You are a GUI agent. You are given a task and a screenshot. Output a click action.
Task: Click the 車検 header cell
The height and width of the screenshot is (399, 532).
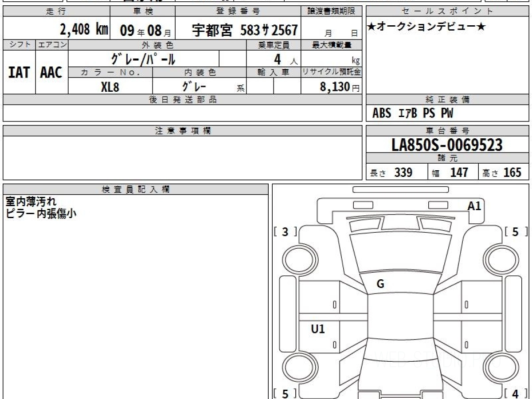[x=143, y=12]
